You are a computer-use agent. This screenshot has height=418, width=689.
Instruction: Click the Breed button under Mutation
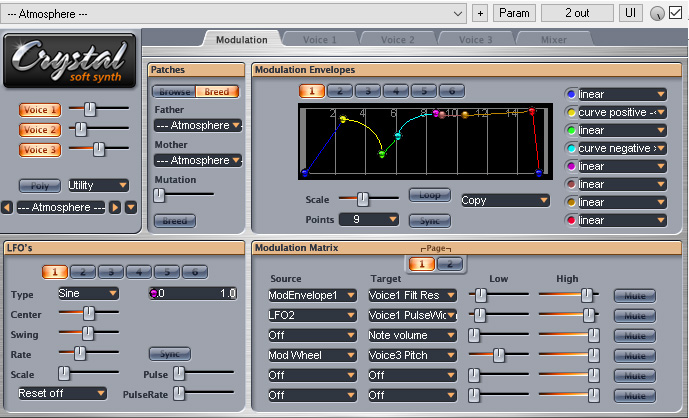pos(175,221)
